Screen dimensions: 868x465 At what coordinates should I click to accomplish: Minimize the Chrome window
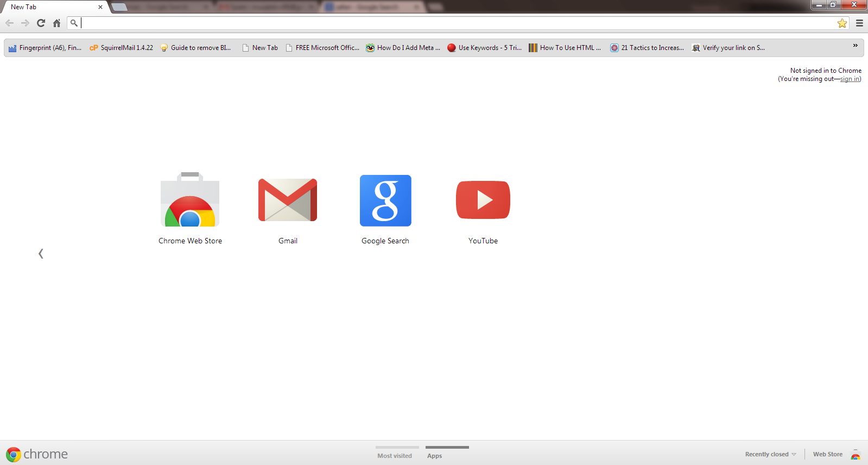[819, 5]
